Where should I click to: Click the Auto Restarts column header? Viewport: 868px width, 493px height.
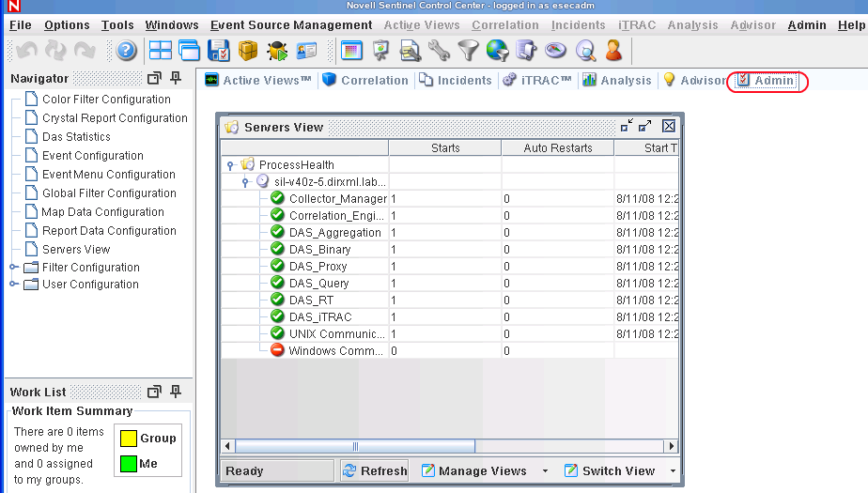click(557, 147)
